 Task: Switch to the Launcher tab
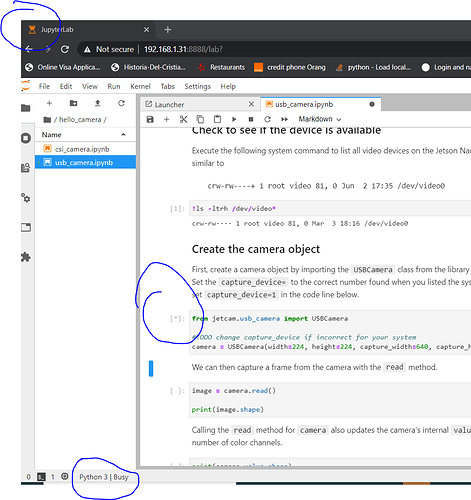[x=199, y=105]
